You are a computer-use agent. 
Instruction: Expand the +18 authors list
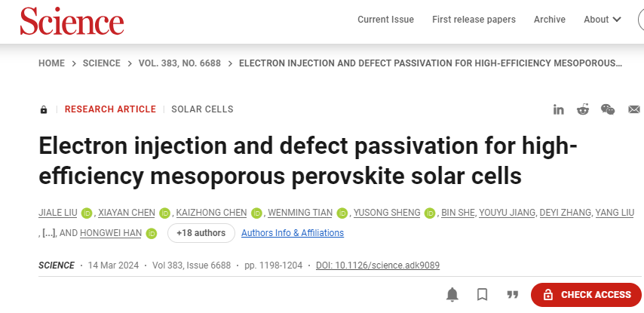coord(201,233)
